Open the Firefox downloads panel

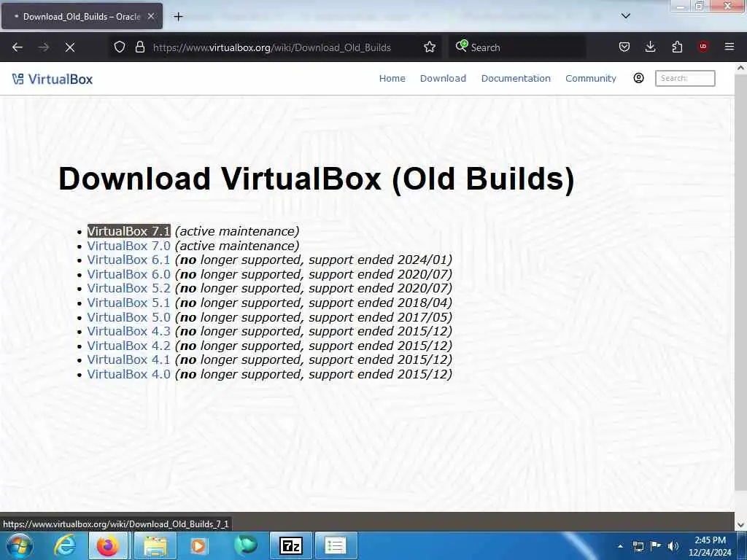tap(650, 47)
